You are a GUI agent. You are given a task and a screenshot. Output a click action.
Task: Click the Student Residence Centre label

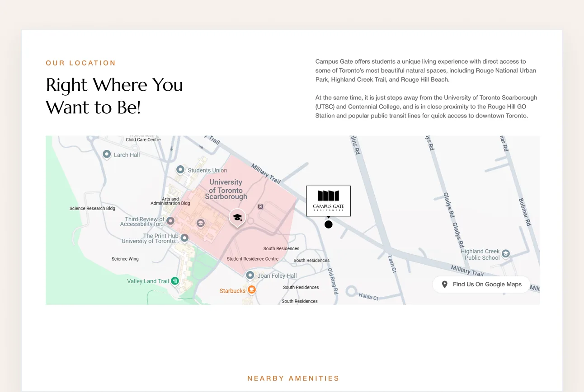(253, 259)
